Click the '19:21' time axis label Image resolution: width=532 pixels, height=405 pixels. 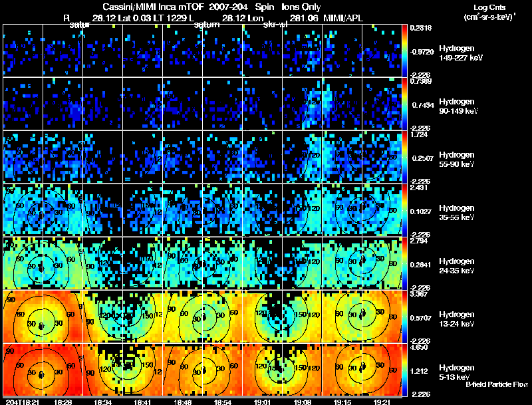382,402
